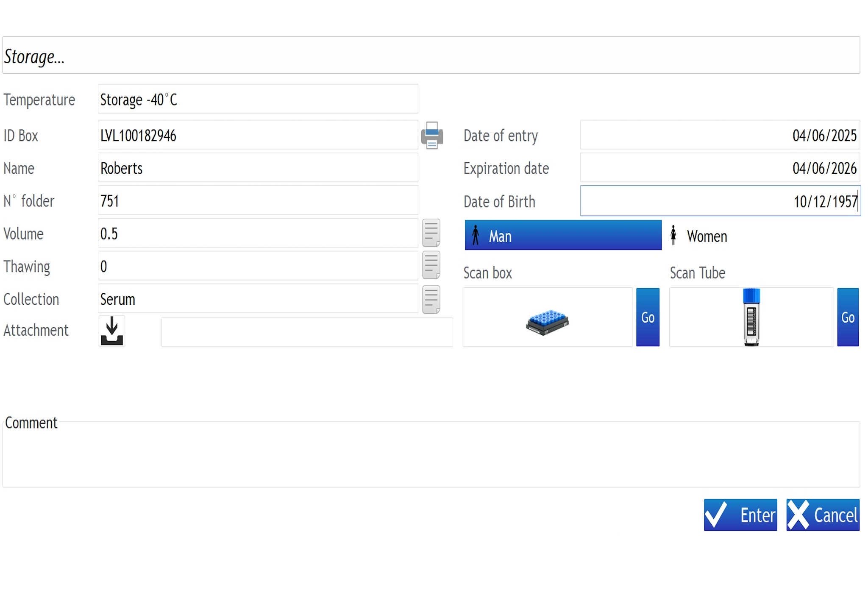This screenshot has width=868, height=601.
Task: Open the Volume list icon
Action: click(x=431, y=233)
